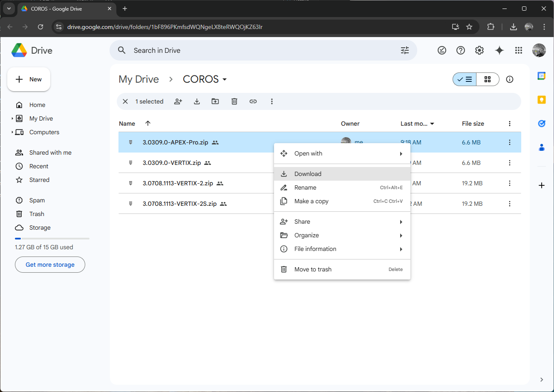Screen dimensions: 554x392
Task: Click the download toolbar icon
Action: [197, 101]
